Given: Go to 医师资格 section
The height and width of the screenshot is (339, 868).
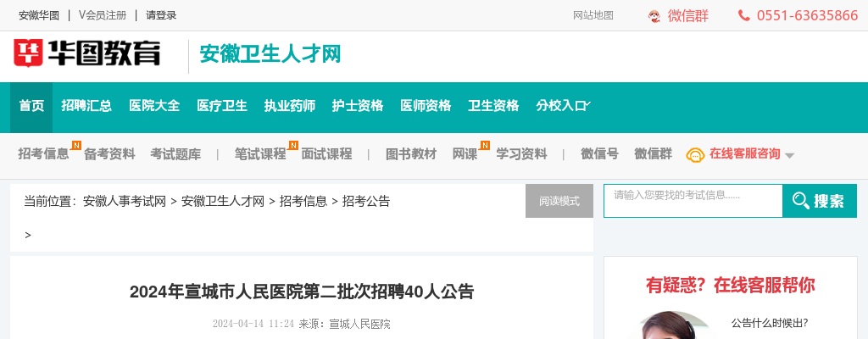Looking at the screenshot, I should (x=426, y=106).
